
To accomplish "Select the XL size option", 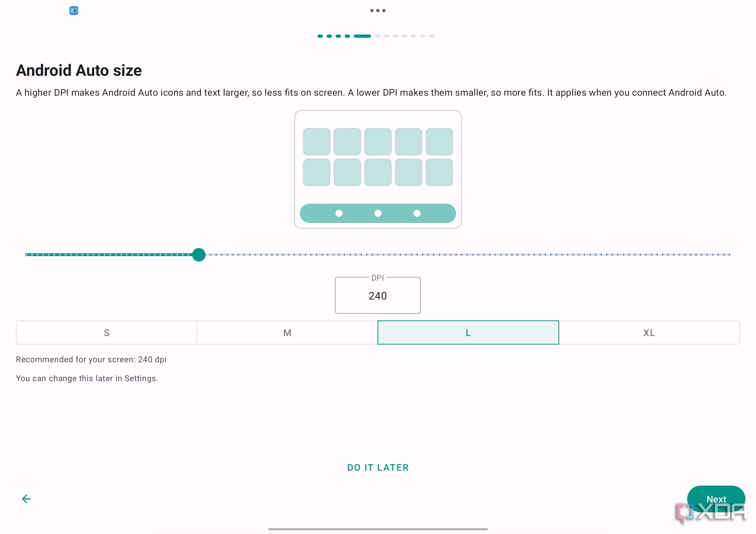I will point(649,333).
